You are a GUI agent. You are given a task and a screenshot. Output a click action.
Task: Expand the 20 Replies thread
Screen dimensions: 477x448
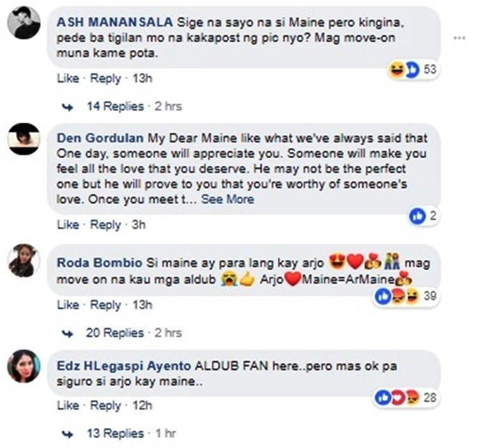click(114, 333)
